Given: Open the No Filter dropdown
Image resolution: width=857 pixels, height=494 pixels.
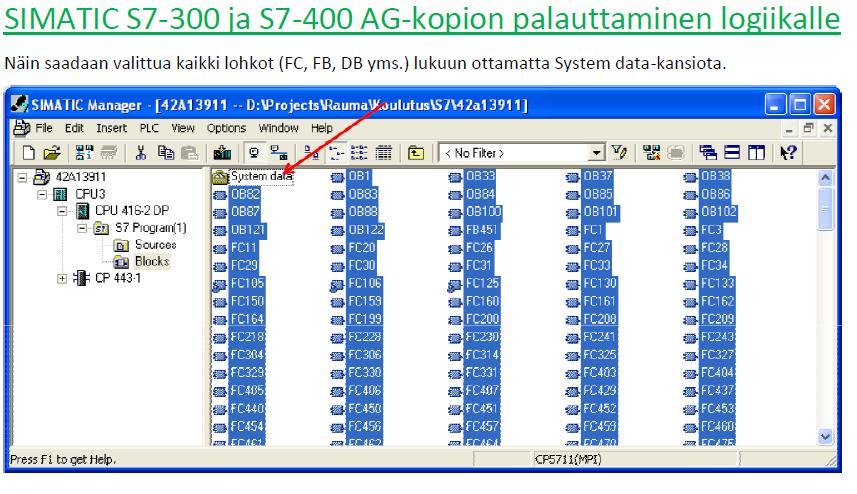Looking at the screenshot, I should click(x=596, y=153).
